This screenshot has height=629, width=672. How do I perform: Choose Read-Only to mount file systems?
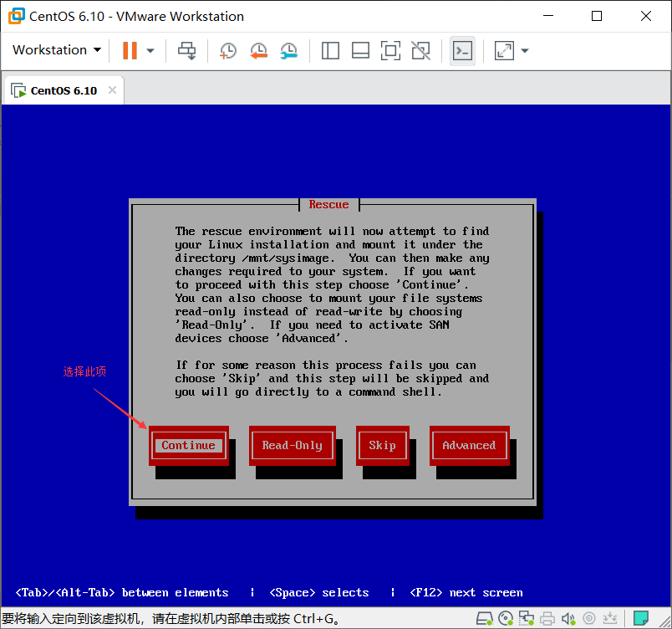[293, 446]
